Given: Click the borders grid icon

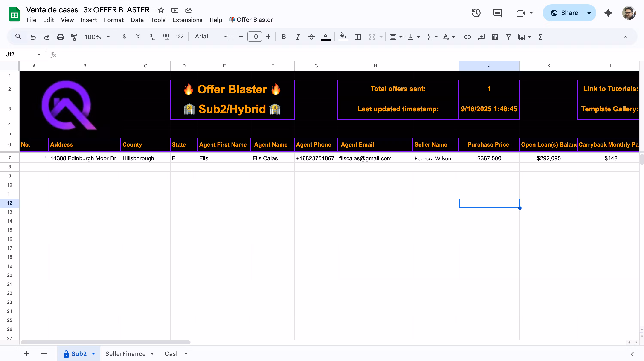Looking at the screenshot, I should (357, 37).
